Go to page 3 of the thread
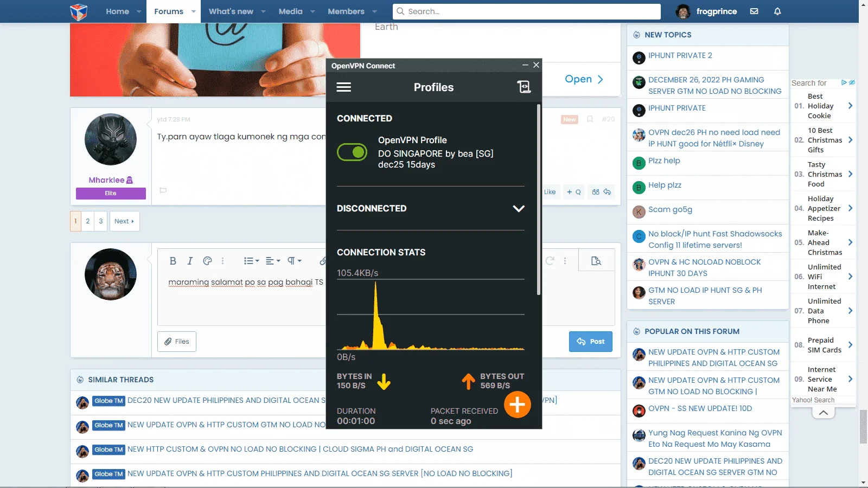868x488 pixels. tap(101, 221)
